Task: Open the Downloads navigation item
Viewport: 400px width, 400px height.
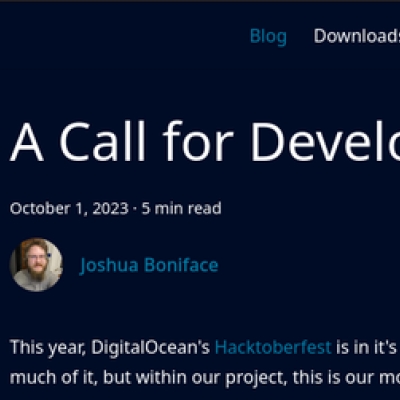Action: (x=357, y=36)
